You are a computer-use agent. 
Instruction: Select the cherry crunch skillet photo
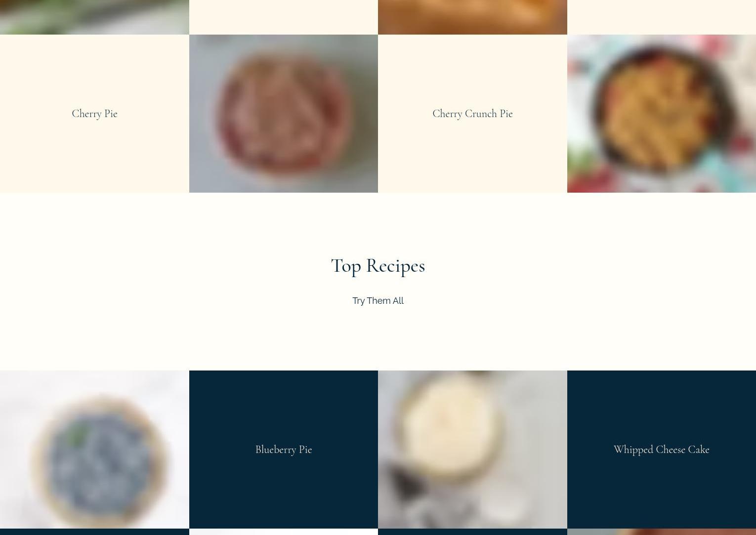click(x=662, y=114)
